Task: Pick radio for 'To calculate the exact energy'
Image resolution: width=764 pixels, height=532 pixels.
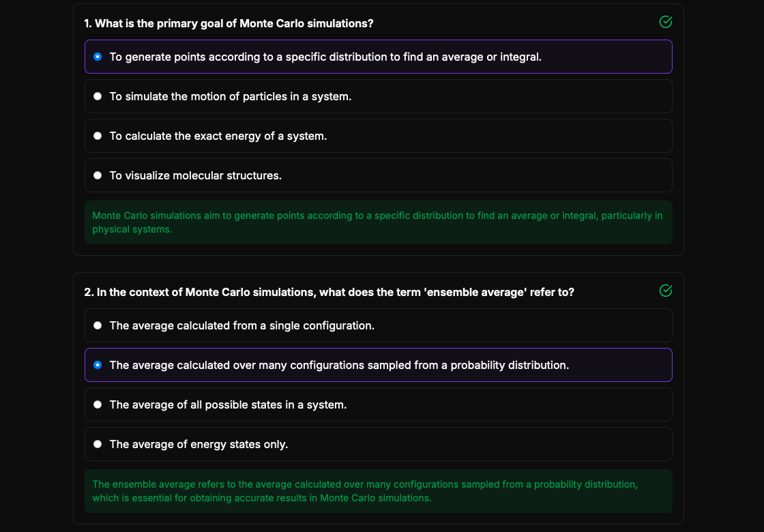Action: click(x=98, y=136)
